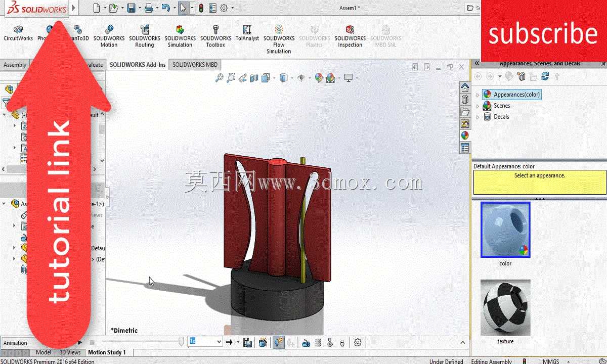This screenshot has width=607, height=364.
Task: Open the Animation Wizard
Action: click(x=263, y=342)
